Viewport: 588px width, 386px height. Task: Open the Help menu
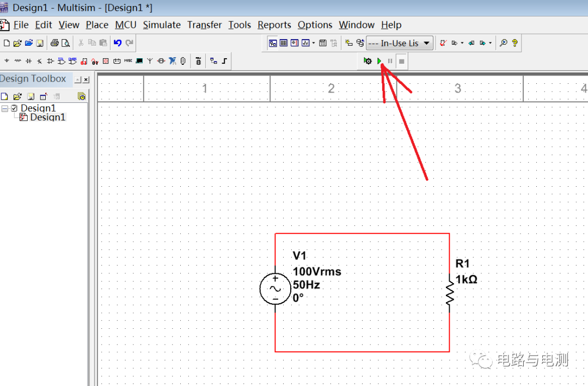(x=391, y=24)
